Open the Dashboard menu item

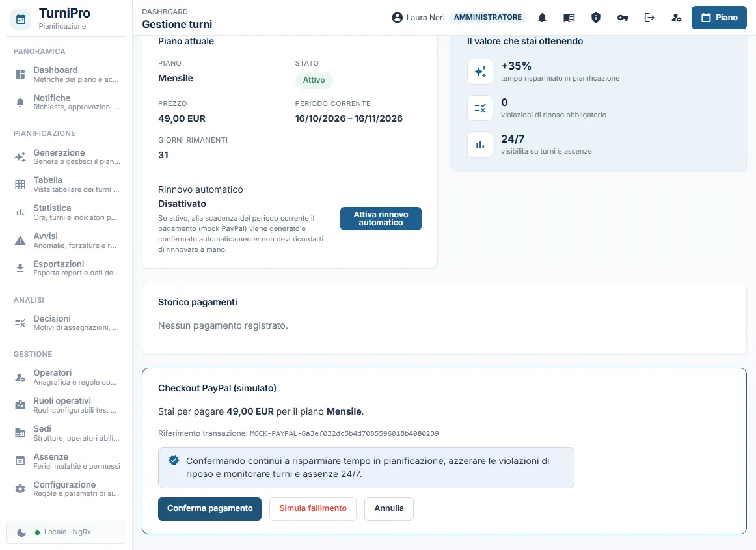click(66, 74)
